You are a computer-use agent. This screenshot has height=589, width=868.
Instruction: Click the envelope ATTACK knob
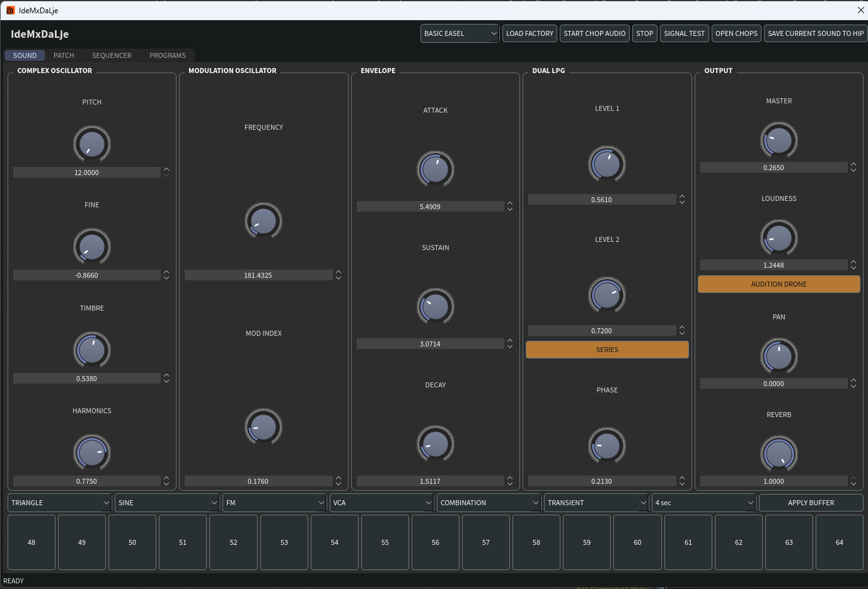[436, 169]
